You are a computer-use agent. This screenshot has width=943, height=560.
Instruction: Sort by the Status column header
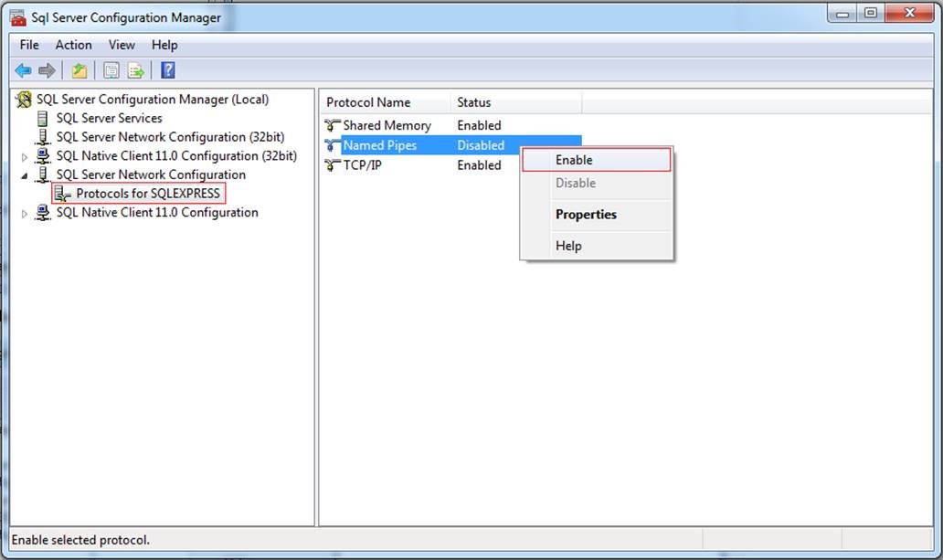click(x=515, y=102)
